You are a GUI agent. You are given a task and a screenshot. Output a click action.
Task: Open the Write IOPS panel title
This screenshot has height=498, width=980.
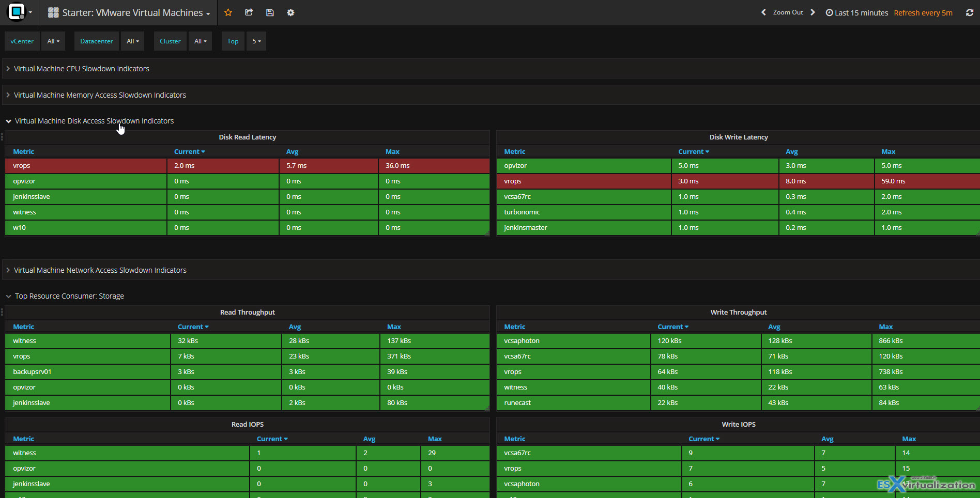click(x=739, y=424)
